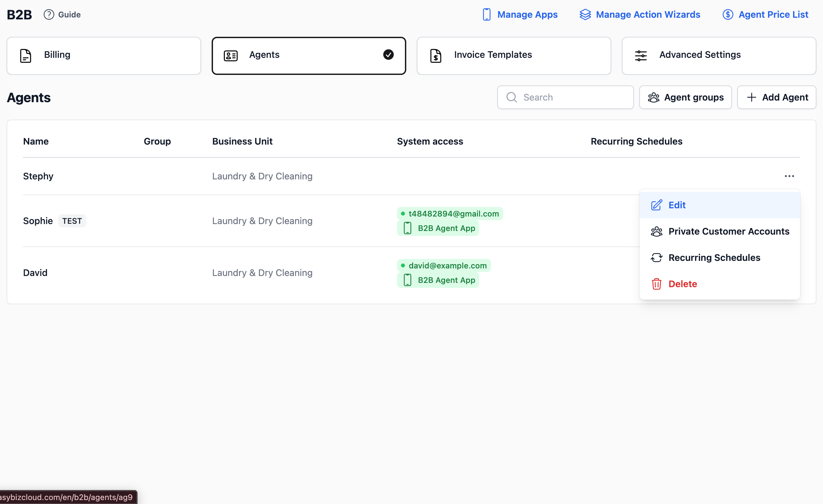
Task: Click the Manage Apps phone icon
Action: point(486,15)
